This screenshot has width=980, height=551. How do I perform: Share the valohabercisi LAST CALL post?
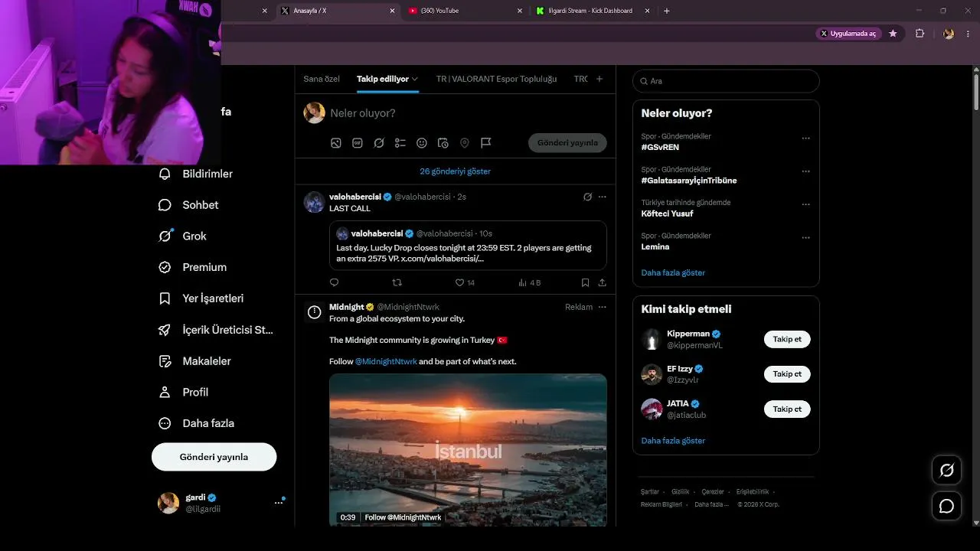pos(602,282)
